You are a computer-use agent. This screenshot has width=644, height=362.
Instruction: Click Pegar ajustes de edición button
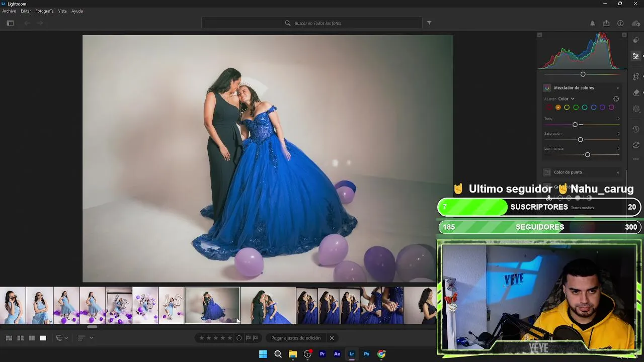point(296,338)
